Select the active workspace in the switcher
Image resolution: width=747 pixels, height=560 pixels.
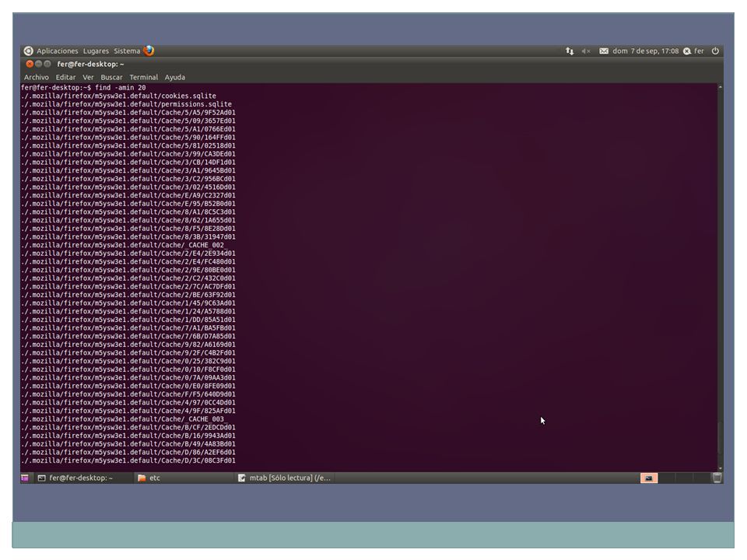coord(649,478)
